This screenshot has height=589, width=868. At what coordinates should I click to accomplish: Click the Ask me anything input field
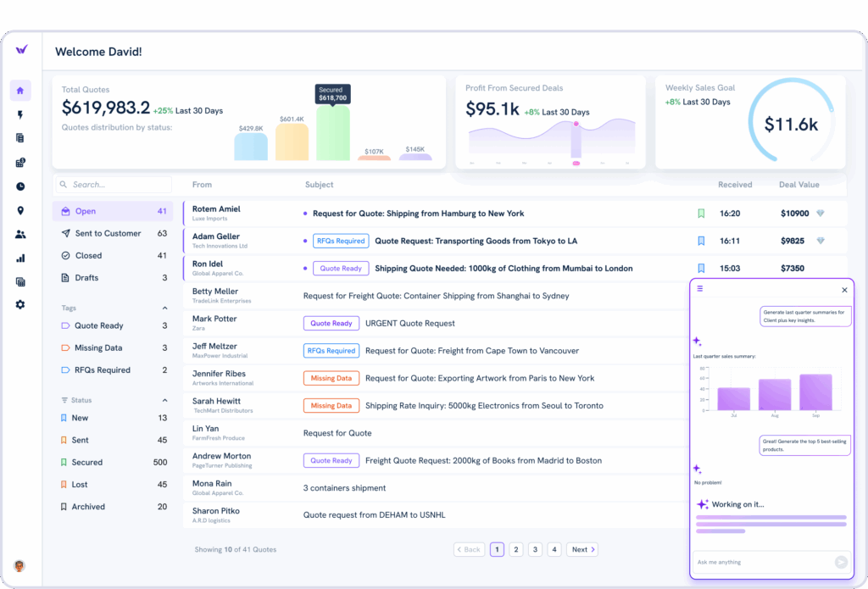[763, 561]
